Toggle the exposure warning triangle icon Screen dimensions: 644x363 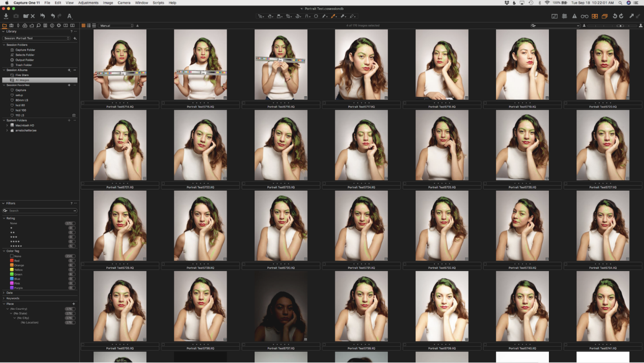click(x=574, y=16)
